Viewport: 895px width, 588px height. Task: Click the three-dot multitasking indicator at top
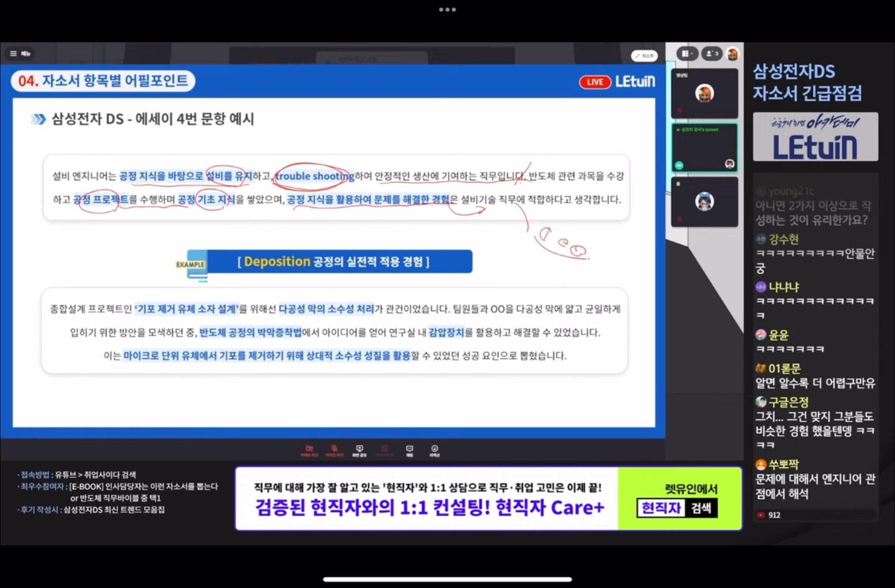(x=447, y=9)
